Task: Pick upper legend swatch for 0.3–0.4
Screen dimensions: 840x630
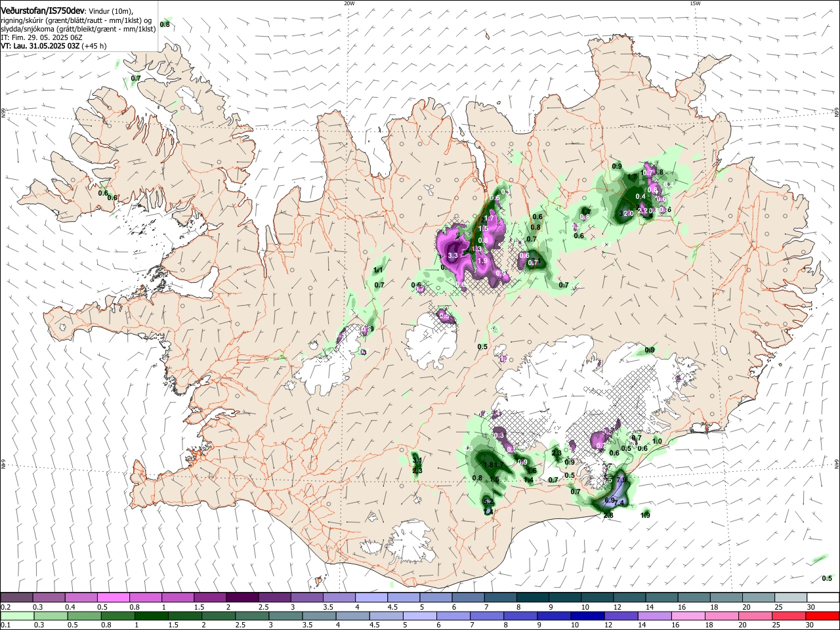Action: coord(49,598)
